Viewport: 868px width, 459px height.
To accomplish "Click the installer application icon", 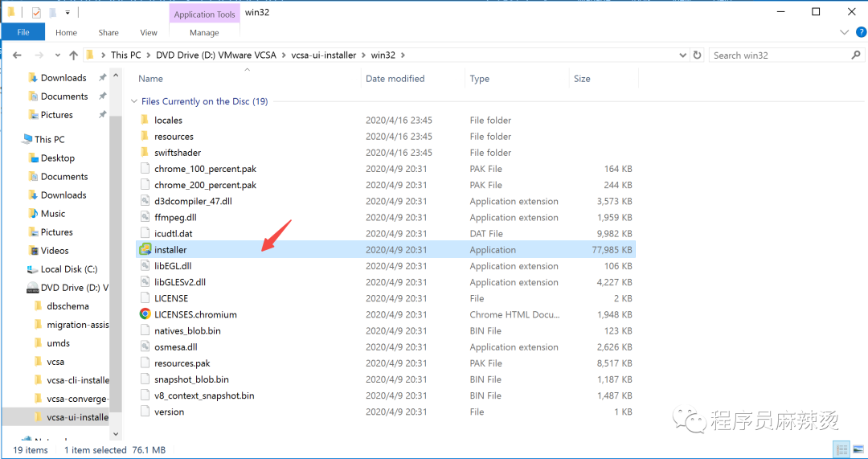I will (145, 250).
